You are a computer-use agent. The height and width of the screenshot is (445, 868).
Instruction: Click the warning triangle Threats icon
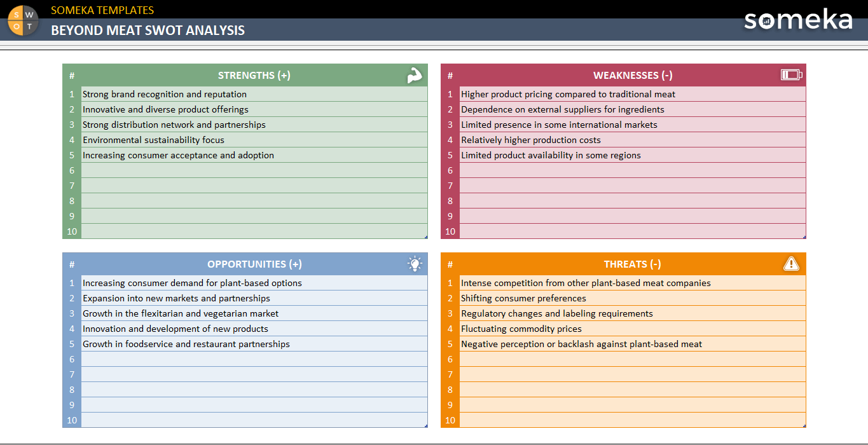pos(791,264)
